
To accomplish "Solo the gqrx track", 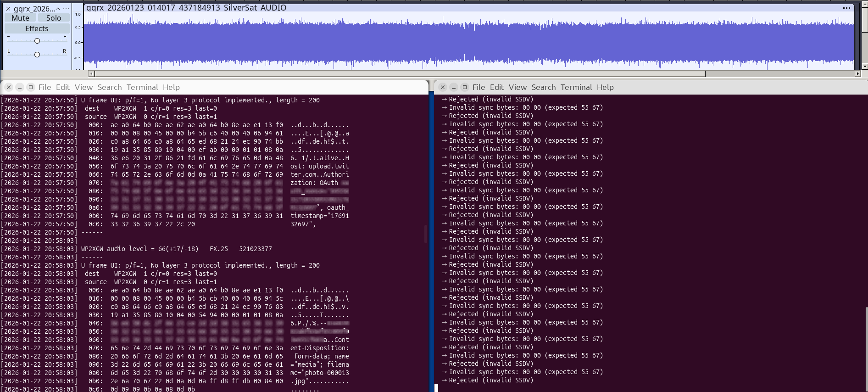I will 53,18.
